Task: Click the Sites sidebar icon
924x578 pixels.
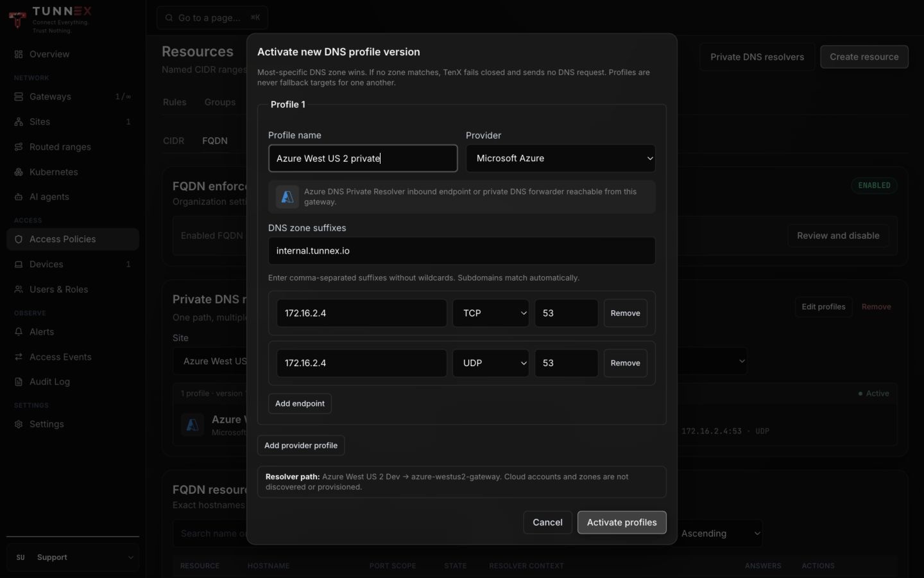Action: pos(19,122)
